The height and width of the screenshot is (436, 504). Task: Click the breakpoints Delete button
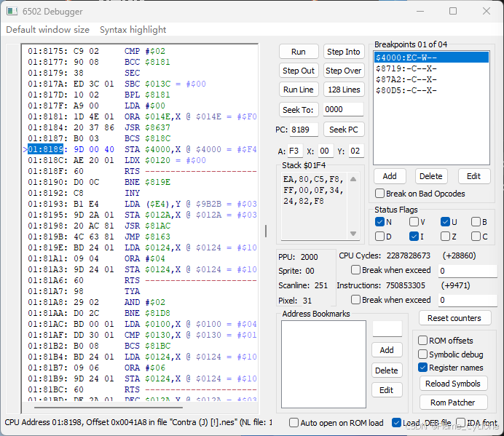coord(431,176)
